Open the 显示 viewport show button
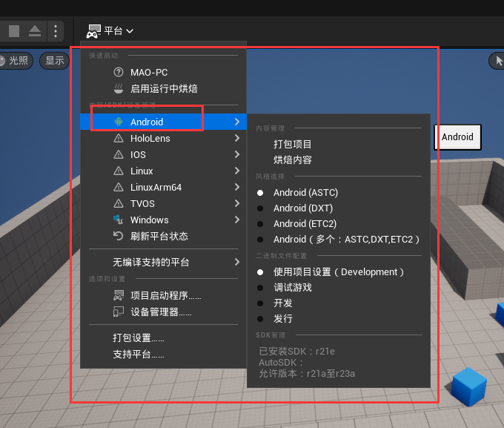This screenshot has height=428, width=504. (54, 61)
